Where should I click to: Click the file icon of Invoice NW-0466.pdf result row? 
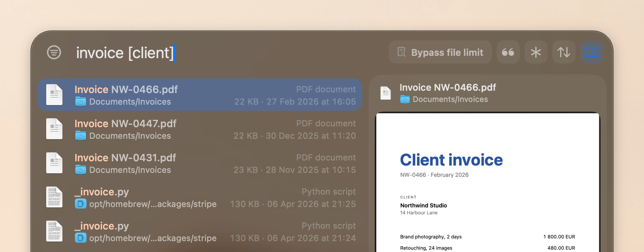coord(54,95)
